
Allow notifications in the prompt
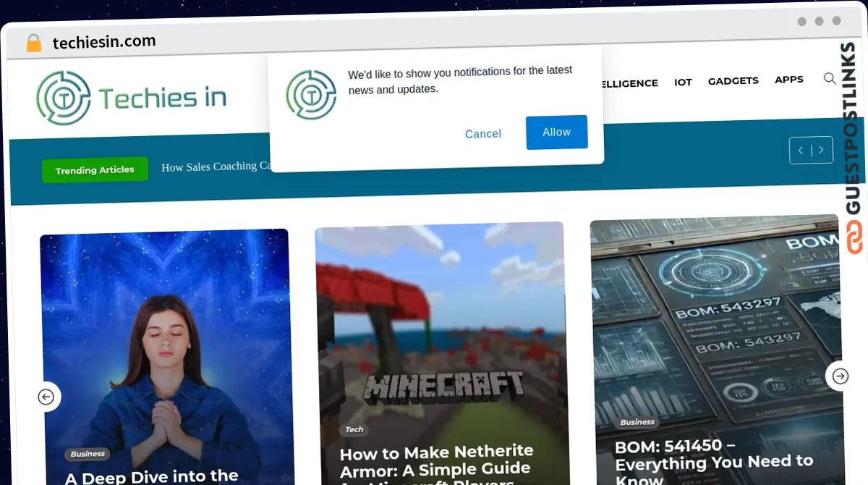tap(556, 132)
